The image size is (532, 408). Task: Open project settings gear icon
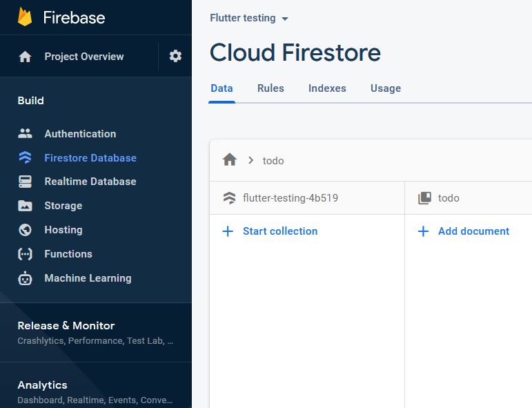point(175,57)
